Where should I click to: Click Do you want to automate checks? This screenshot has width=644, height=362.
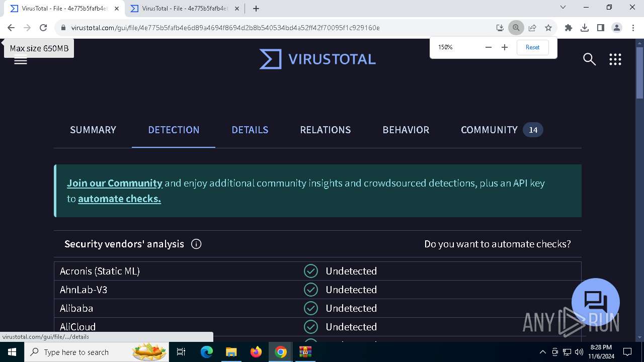[x=498, y=244]
